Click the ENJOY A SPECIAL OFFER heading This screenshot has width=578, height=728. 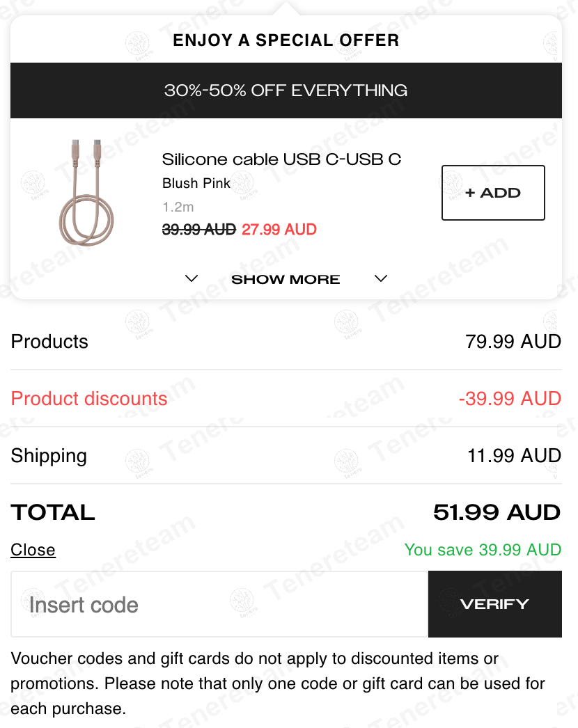point(286,40)
